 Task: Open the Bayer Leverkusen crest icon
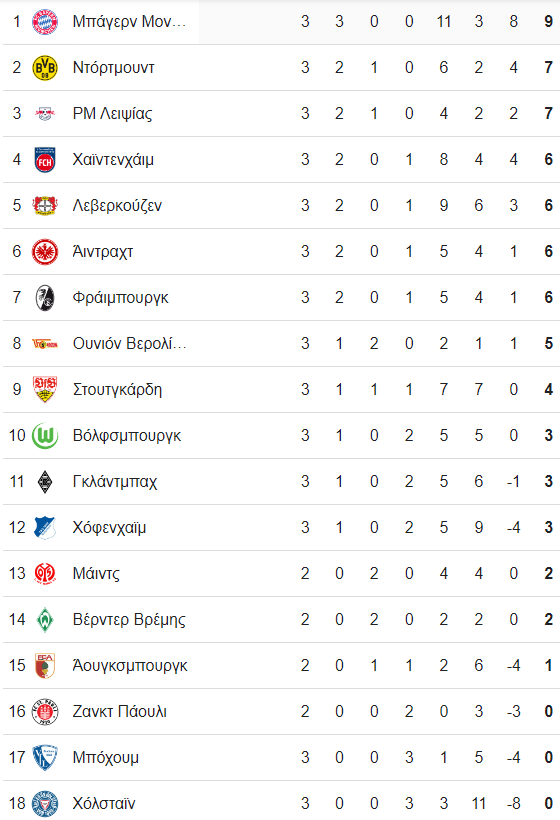(x=45, y=206)
